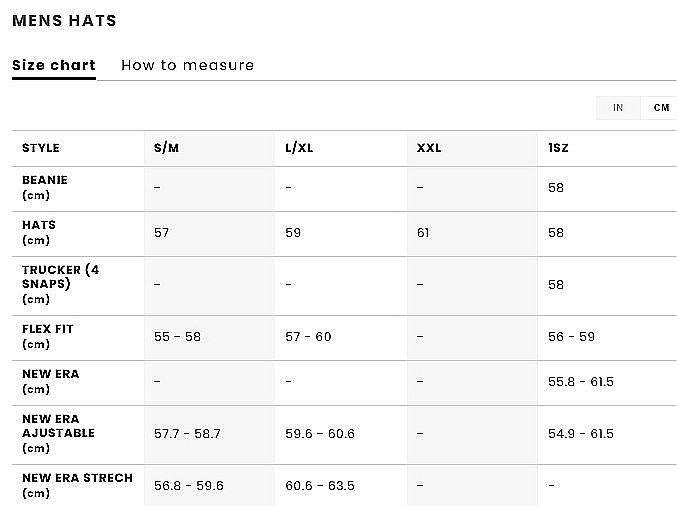Click the FLEX FIT S/M value 55 - 58

click(x=177, y=337)
